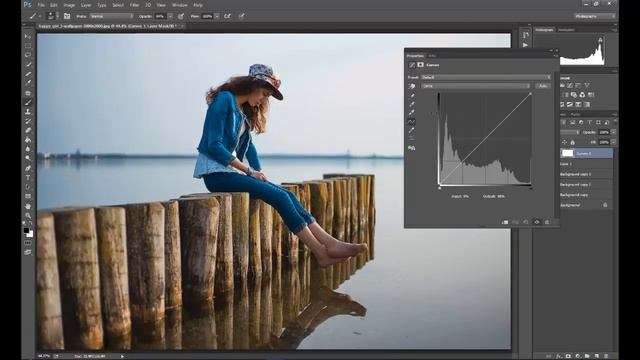This screenshot has width=640, height=360.
Task: Open the workspace switcher dropdown
Action: pos(594,16)
